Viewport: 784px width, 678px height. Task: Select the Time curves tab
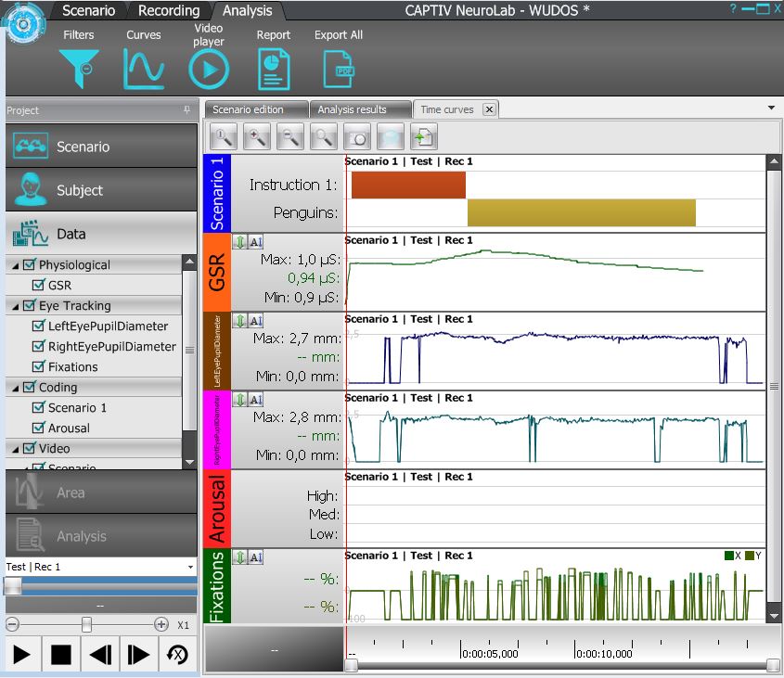(x=447, y=109)
